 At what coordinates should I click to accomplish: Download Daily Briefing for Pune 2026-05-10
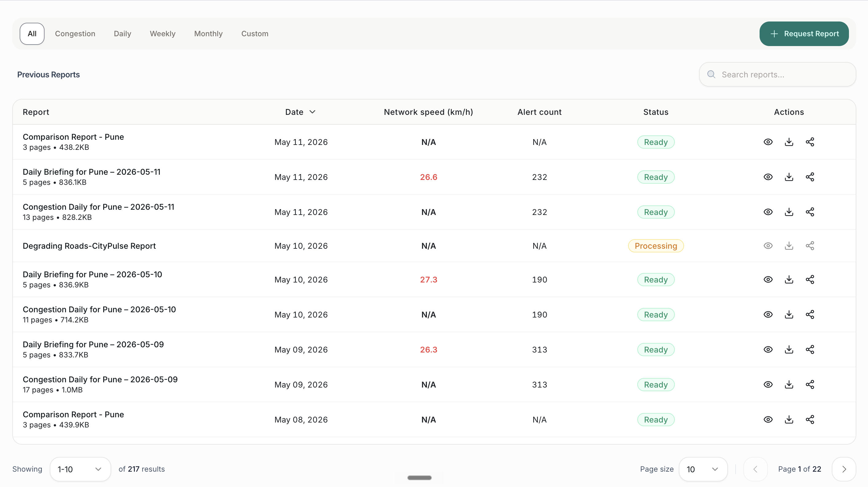point(789,279)
